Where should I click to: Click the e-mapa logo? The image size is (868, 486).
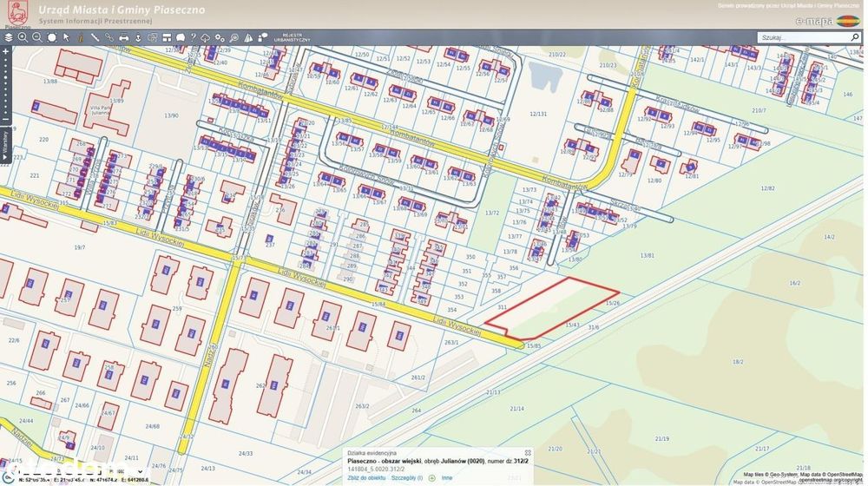point(827,21)
